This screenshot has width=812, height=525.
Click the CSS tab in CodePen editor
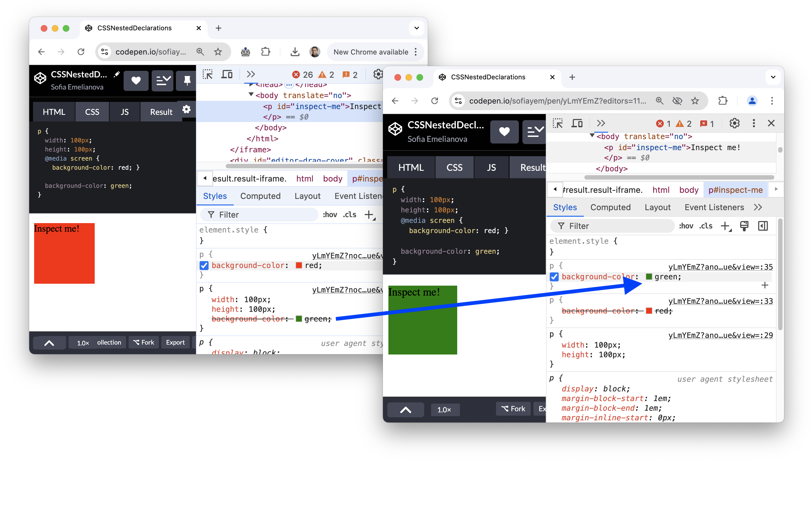point(92,112)
